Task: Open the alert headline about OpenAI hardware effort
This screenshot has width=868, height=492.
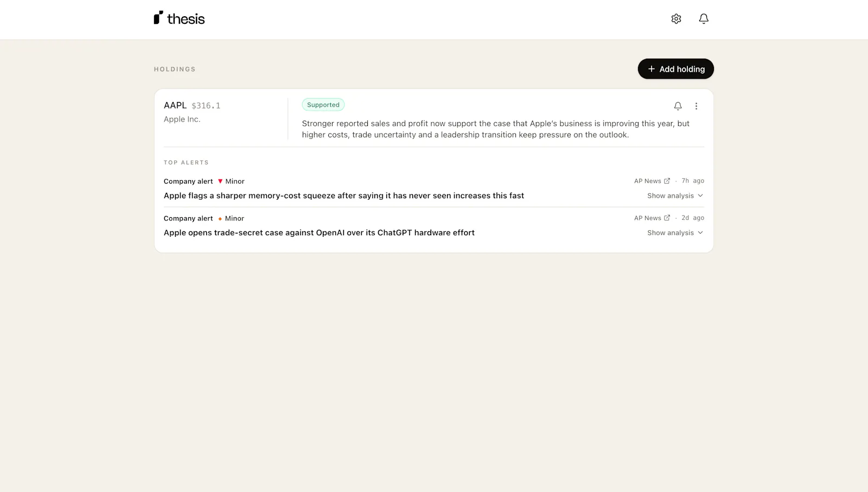Action: coord(319,232)
